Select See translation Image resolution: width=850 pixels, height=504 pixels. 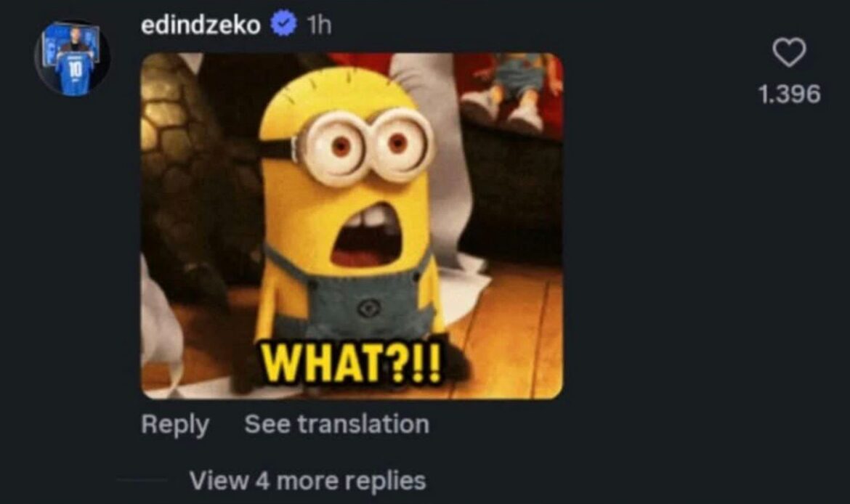pyautogui.click(x=336, y=424)
